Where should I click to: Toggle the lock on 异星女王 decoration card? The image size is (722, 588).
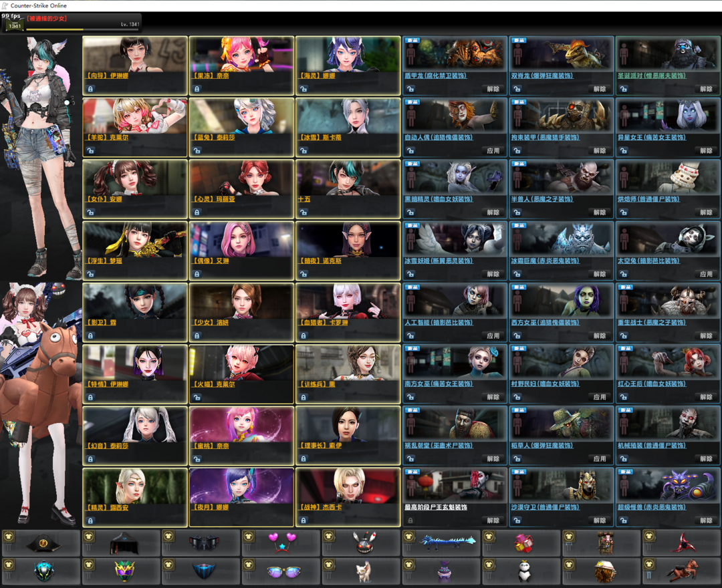pyautogui.click(x=624, y=150)
